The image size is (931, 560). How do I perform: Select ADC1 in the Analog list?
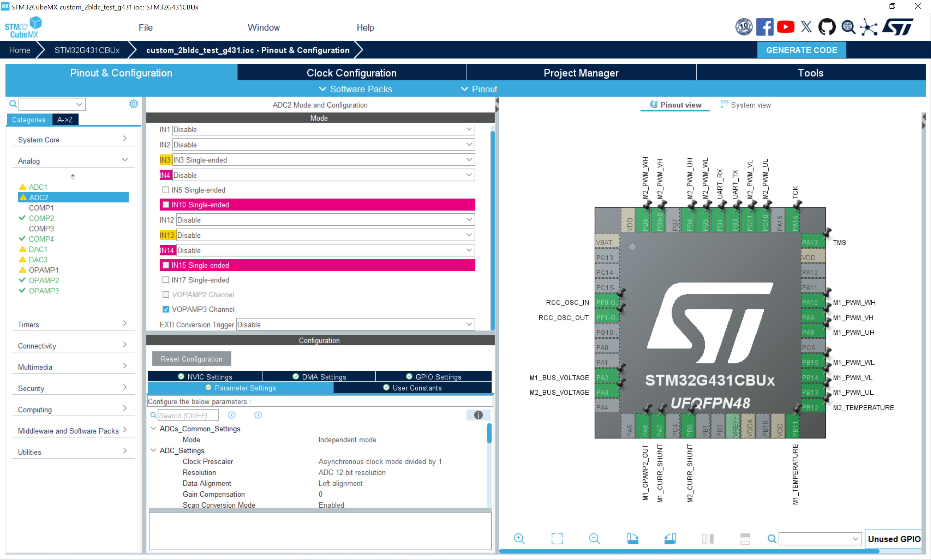38,186
